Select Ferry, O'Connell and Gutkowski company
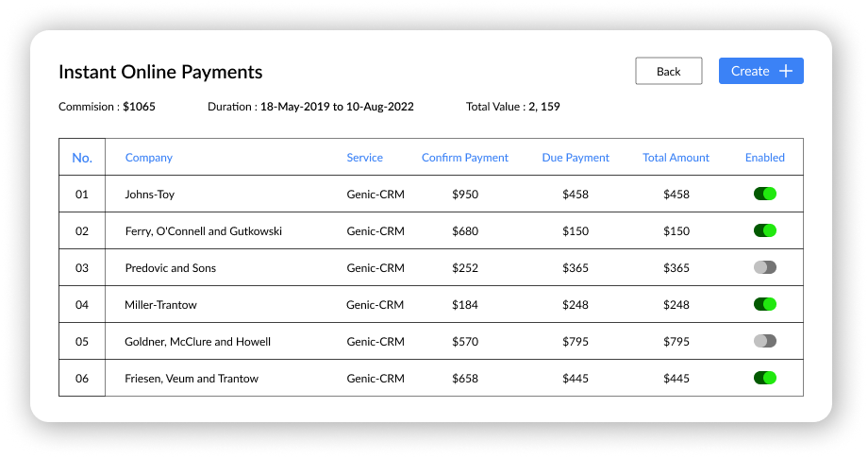Viewport: 868px width, 458px height. click(203, 231)
